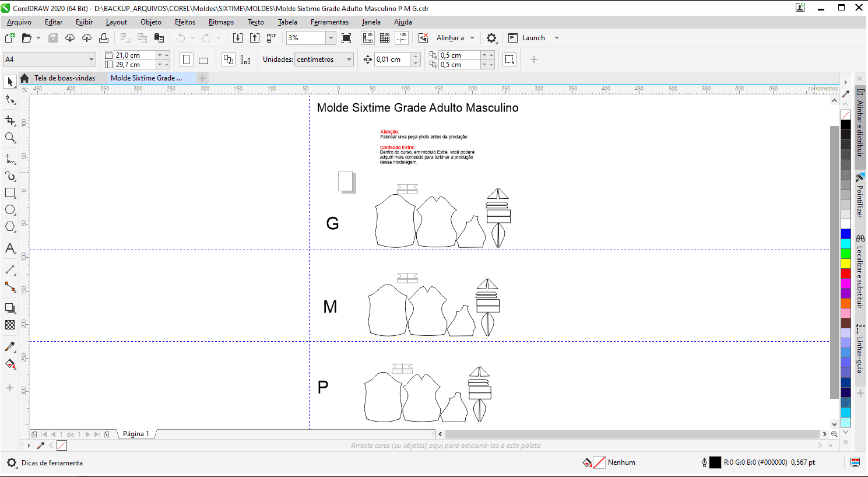Toggle treat-as-filled bounding box button
The width and height of the screenshot is (868, 477).
coord(509,59)
